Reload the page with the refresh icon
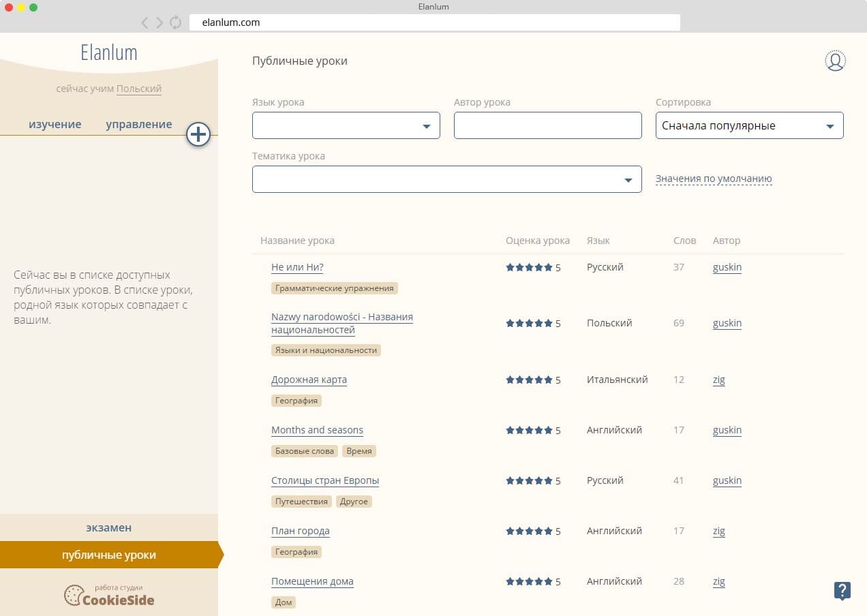The width and height of the screenshot is (867, 616). 176,22
